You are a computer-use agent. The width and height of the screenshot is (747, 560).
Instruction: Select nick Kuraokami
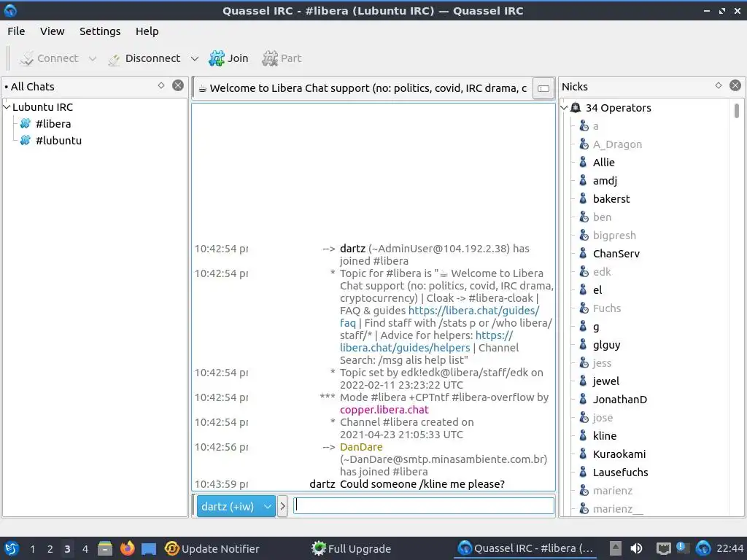(x=619, y=454)
